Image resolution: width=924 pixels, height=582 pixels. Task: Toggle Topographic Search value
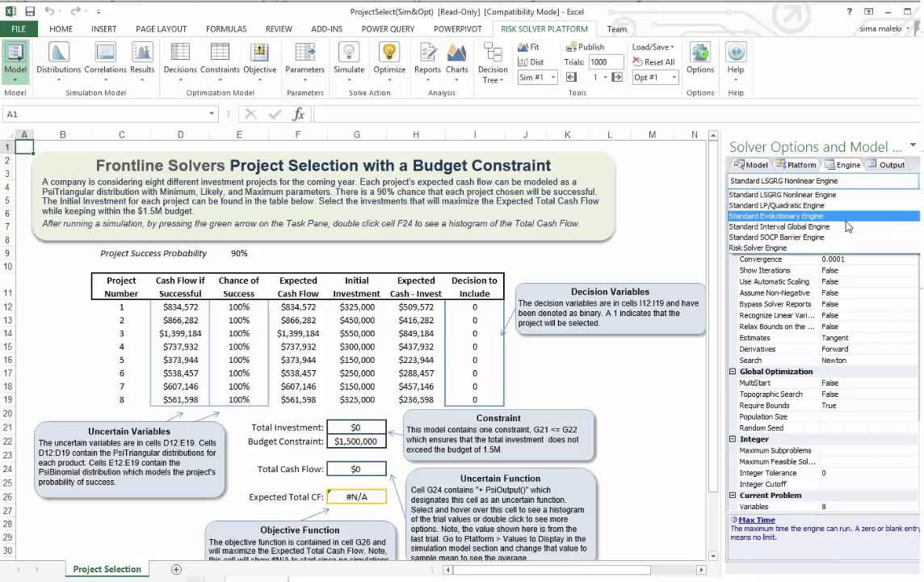(829, 394)
